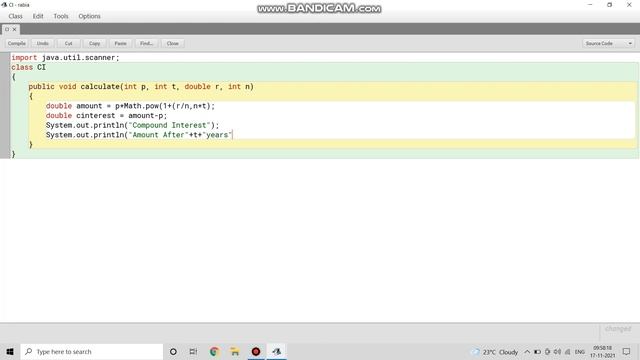Click the "Amount After" string

158,135
